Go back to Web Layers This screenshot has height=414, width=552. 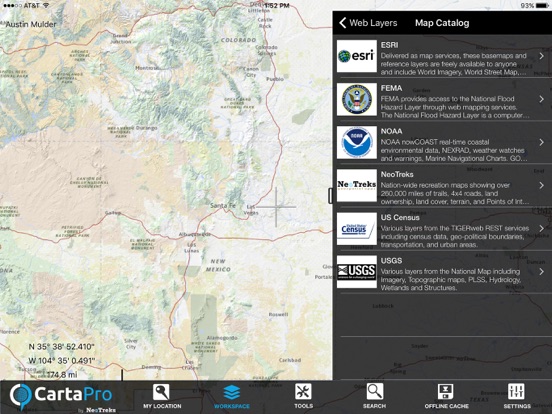point(368,23)
